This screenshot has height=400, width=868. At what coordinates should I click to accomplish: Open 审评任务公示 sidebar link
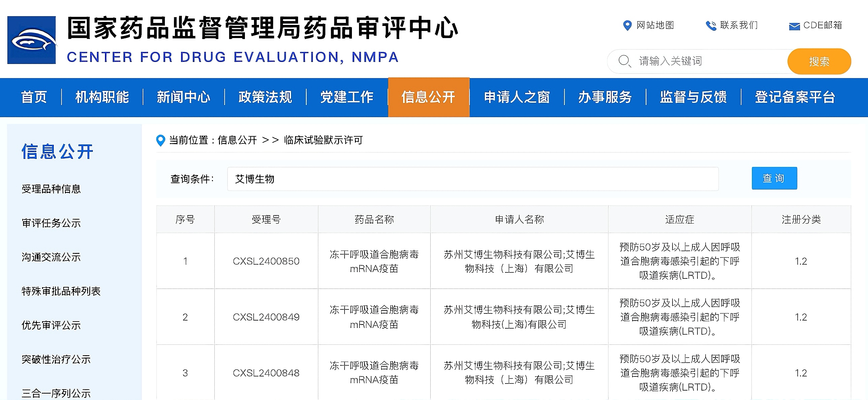[51, 223]
